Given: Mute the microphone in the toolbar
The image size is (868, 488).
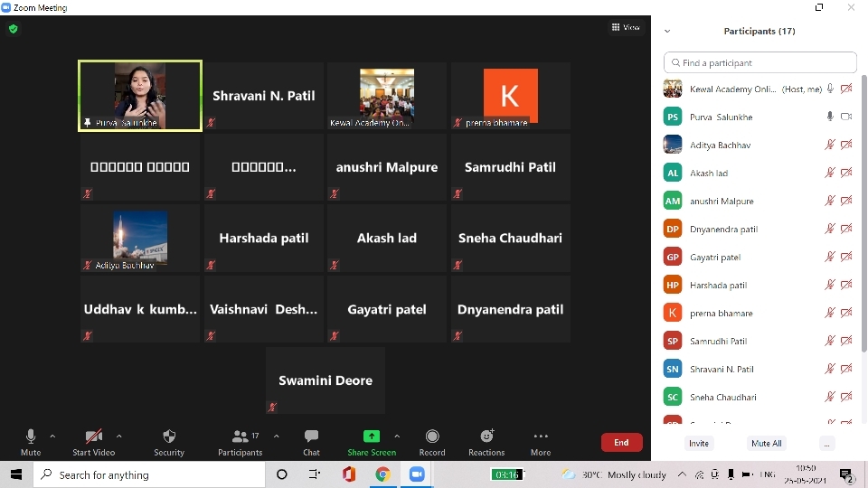Looking at the screenshot, I should pos(31,437).
